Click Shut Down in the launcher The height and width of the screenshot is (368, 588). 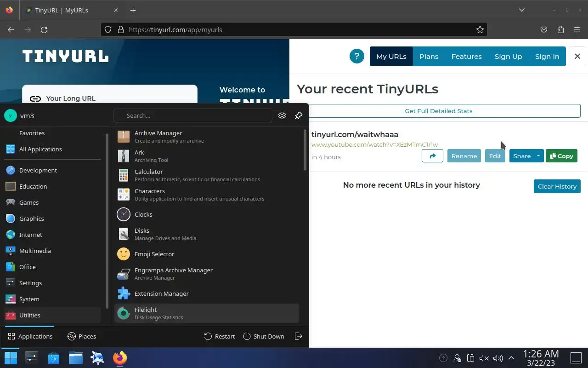(264, 336)
